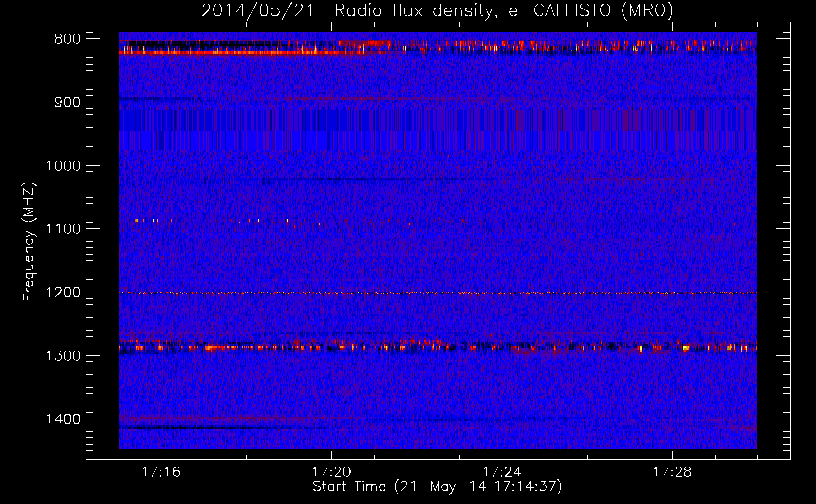The image size is (816, 504).
Task: Click the 1400 frequency tick label
Action: pyautogui.click(x=64, y=419)
